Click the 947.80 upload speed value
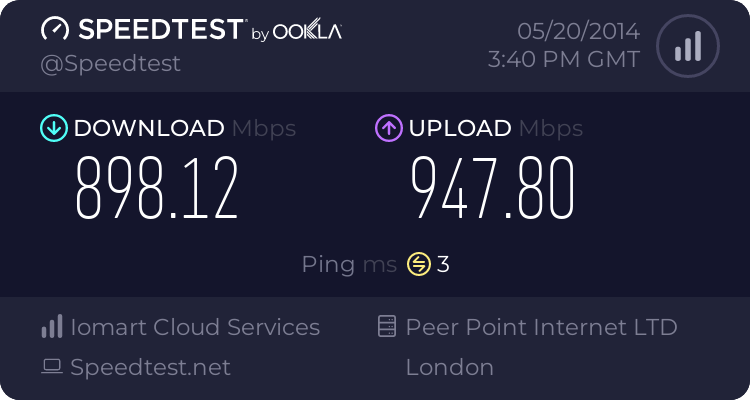The height and width of the screenshot is (400, 750). 493,190
